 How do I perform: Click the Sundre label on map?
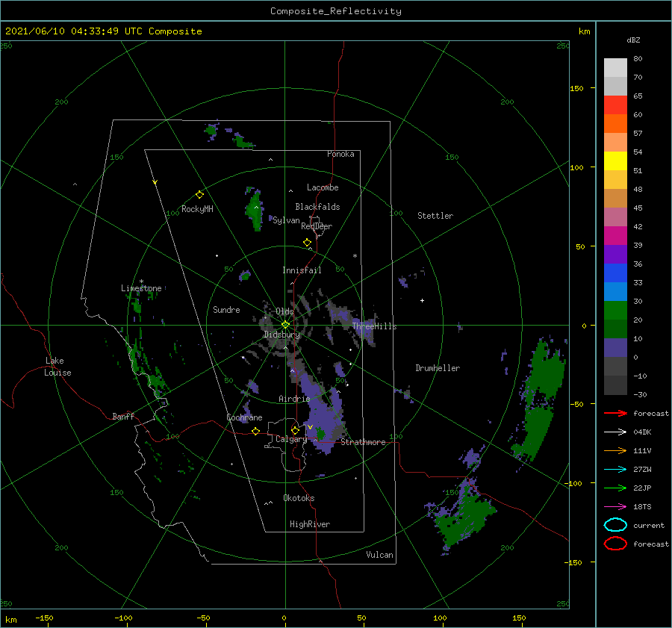[x=226, y=309]
